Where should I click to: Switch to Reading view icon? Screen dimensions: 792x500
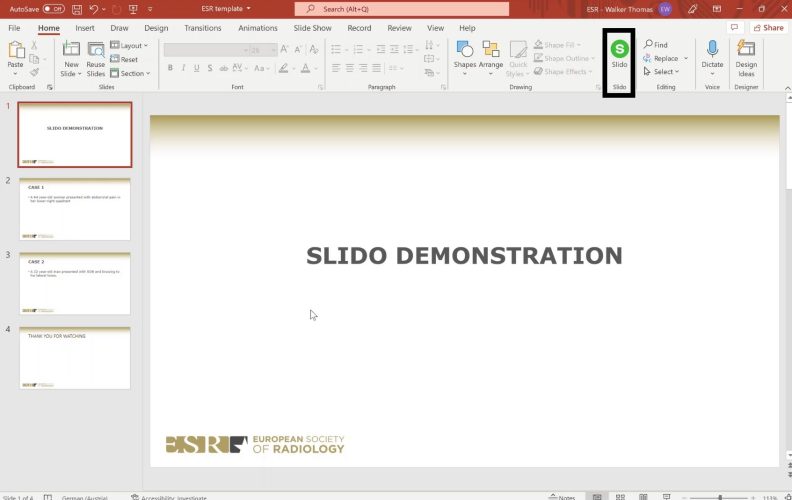click(x=643, y=497)
